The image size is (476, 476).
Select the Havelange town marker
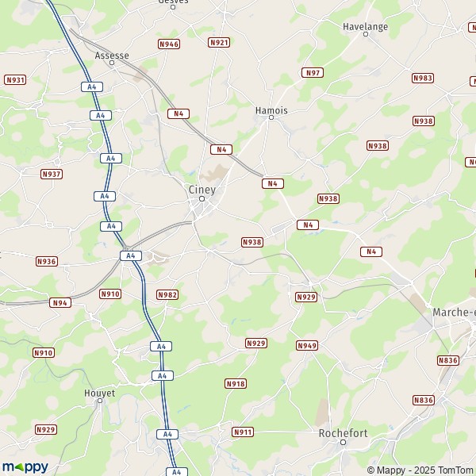point(366,34)
